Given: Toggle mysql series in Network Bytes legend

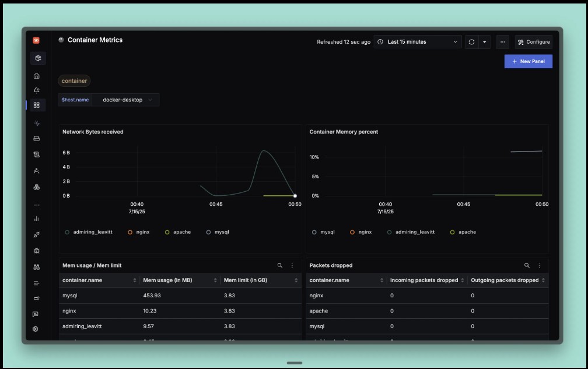Looking at the screenshot, I should (218, 232).
